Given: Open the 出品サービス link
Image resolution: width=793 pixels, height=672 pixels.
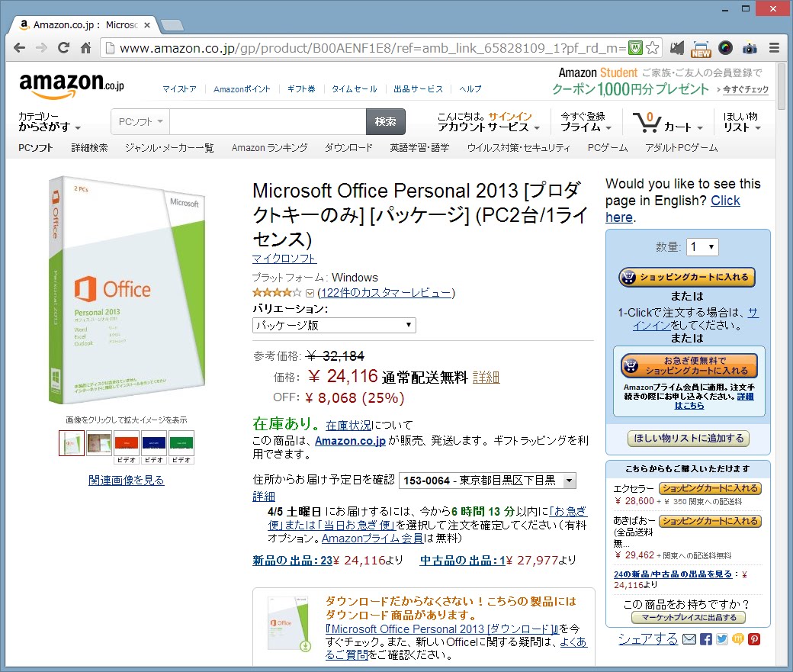Looking at the screenshot, I should pos(419,89).
